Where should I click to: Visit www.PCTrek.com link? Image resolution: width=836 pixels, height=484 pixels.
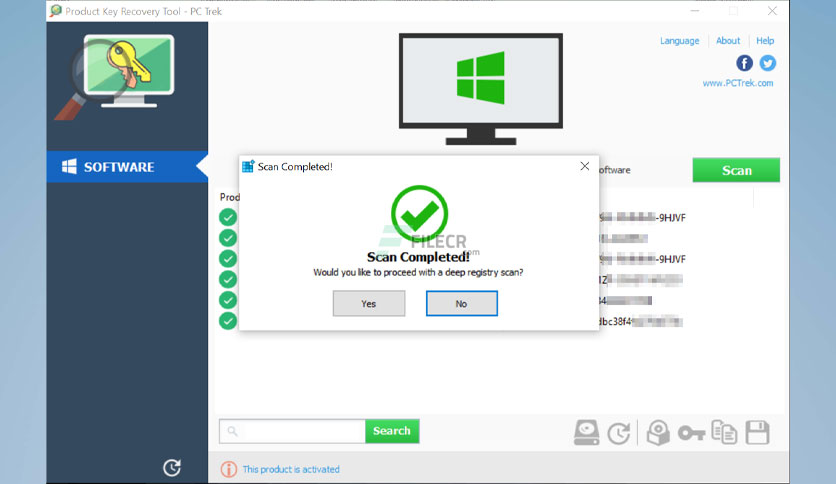pos(738,83)
